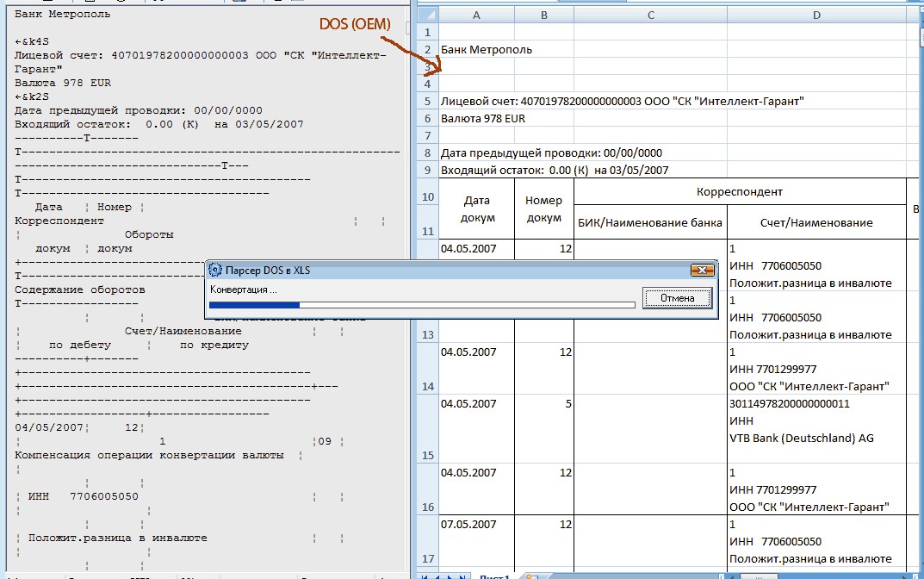Screen dimensions: 924x579
Task: Select row 15 header
Action: 428,429
